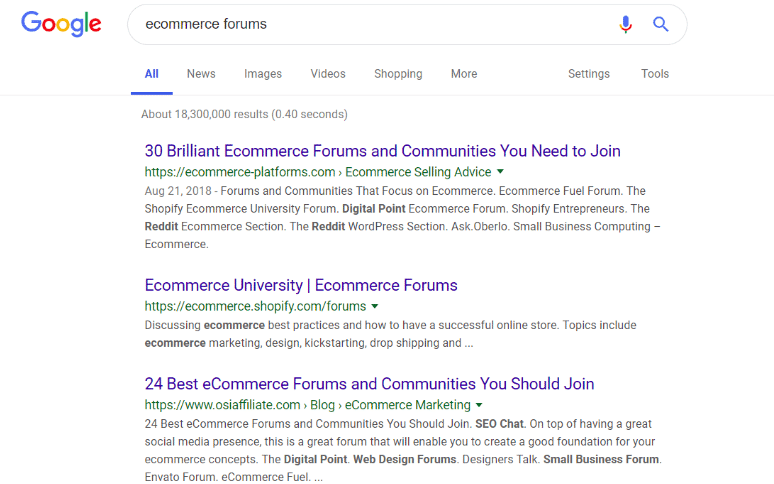Expand dropdown arrow beside osiaffiliate.com URL
The width and height of the screenshot is (774, 484).
(x=479, y=405)
